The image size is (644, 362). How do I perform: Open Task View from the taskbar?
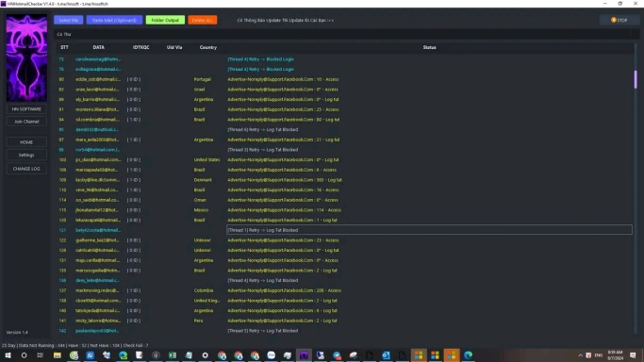pos(40,355)
